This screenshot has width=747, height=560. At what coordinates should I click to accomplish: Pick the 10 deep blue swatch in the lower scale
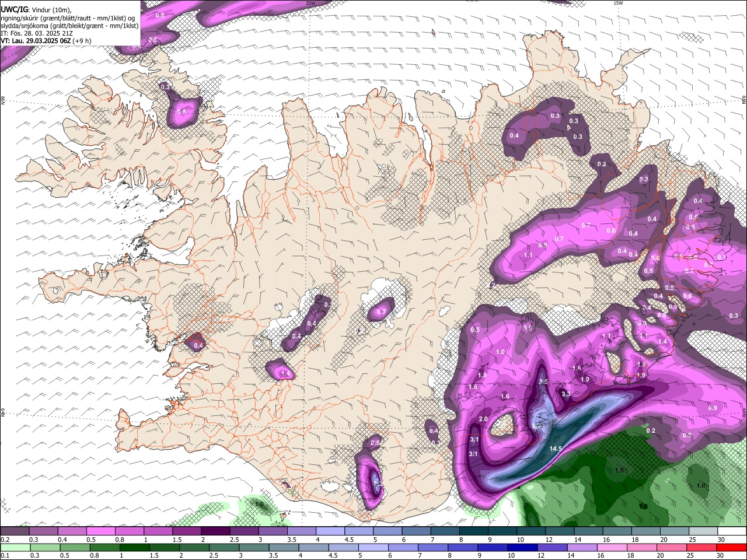pos(522,547)
